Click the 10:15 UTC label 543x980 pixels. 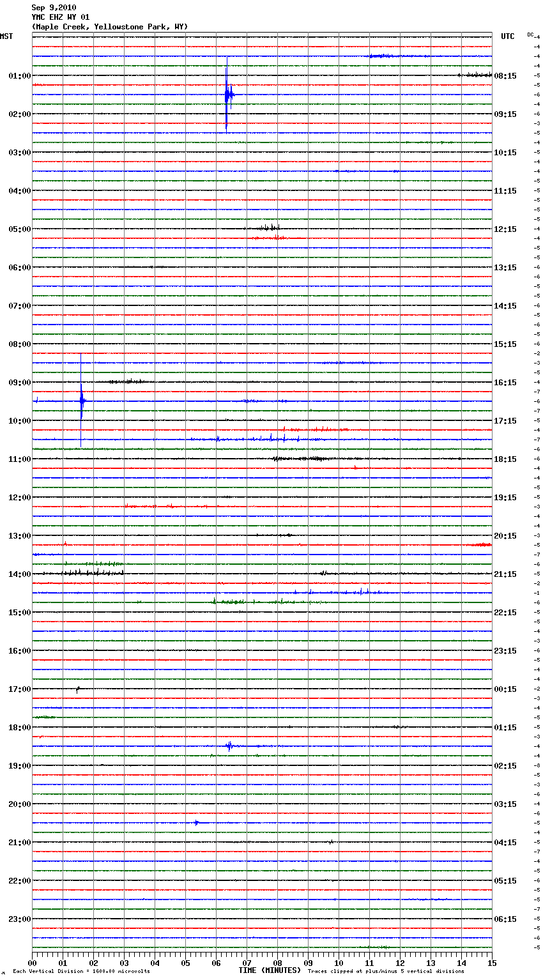pos(505,153)
